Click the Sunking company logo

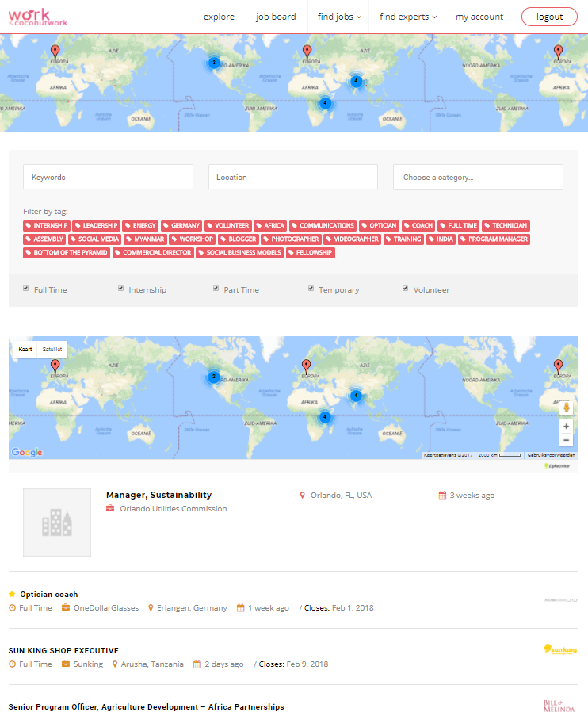(x=560, y=649)
